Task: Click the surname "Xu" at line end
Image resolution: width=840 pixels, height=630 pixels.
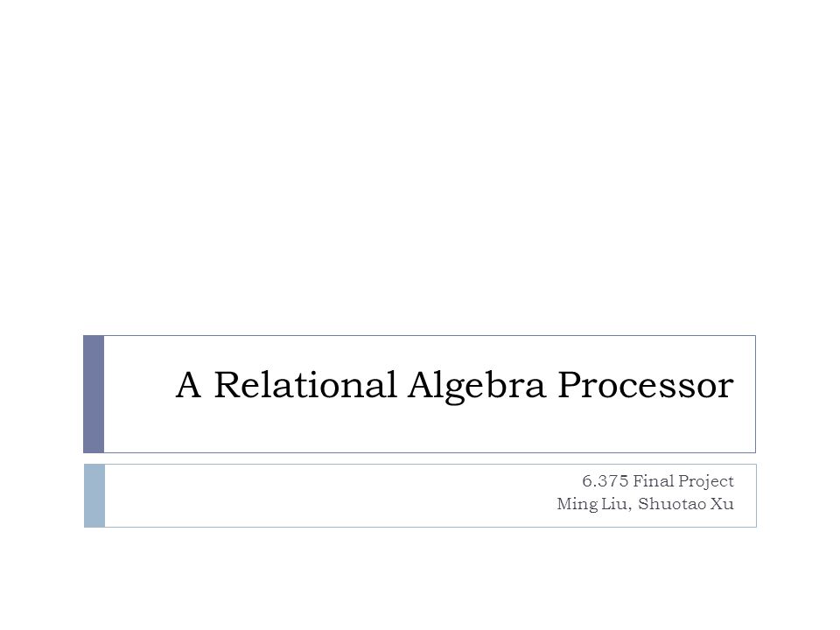Action: 722,504
